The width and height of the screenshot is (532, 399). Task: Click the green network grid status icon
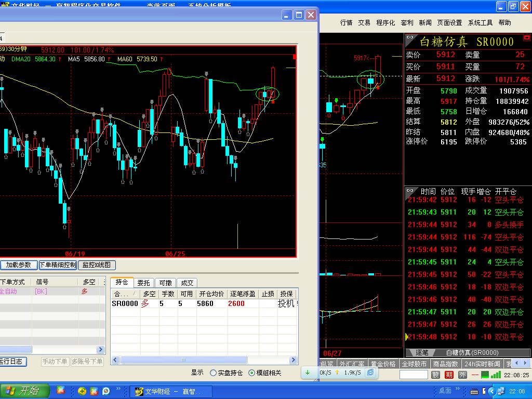[x=485, y=375]
